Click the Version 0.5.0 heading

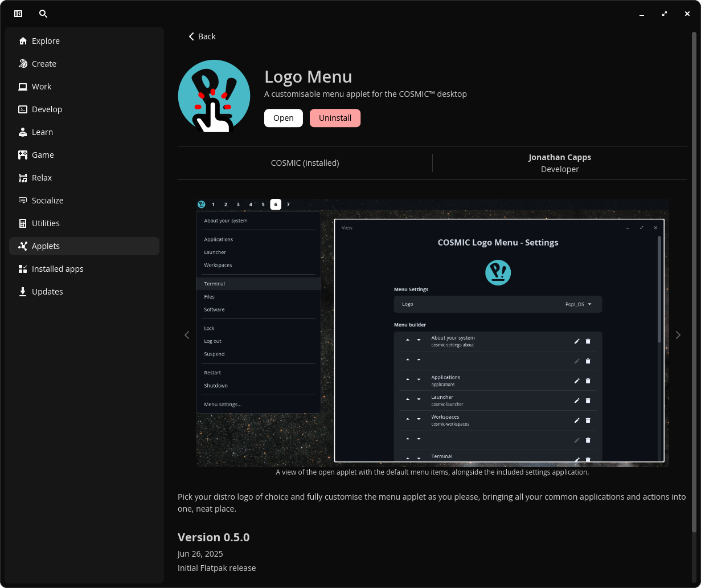(x=214, y=537)
